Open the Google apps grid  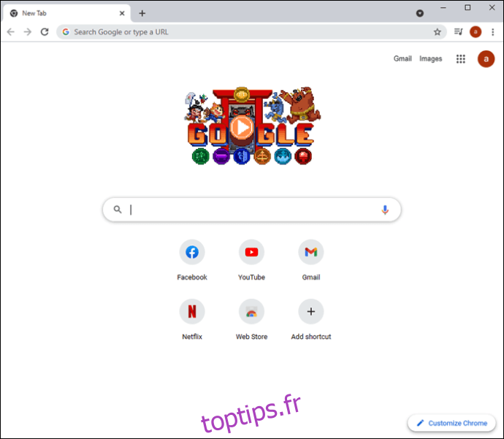461,59
